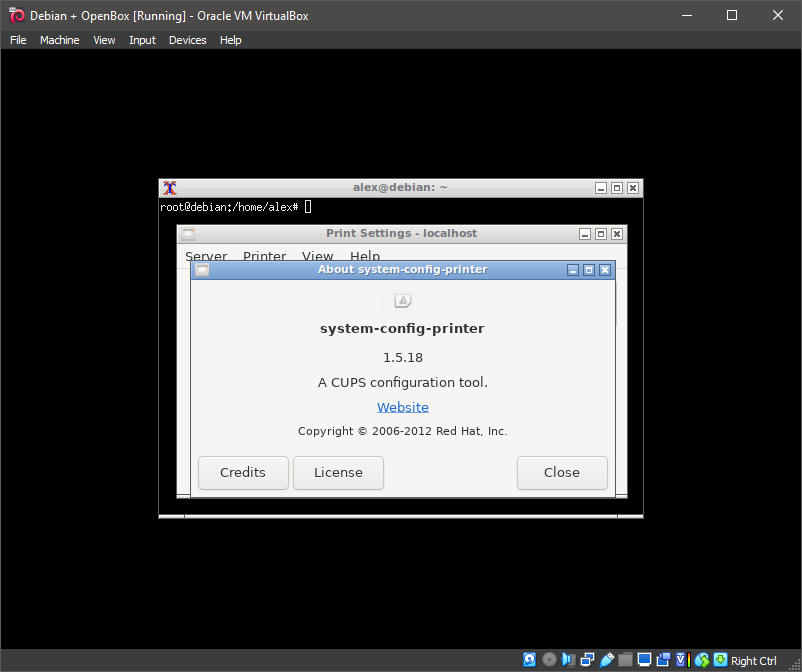Click the Credits button
This screenshot has height=672, width=802.
point(242,473)
